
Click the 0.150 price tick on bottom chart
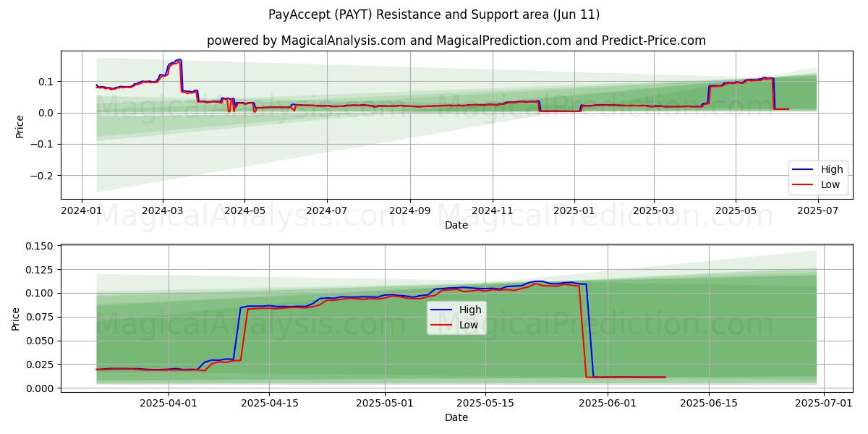point(41,246)
